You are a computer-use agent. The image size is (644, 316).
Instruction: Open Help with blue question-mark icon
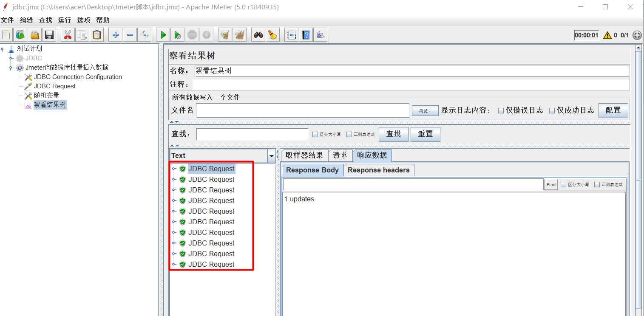tap(306, 35)
